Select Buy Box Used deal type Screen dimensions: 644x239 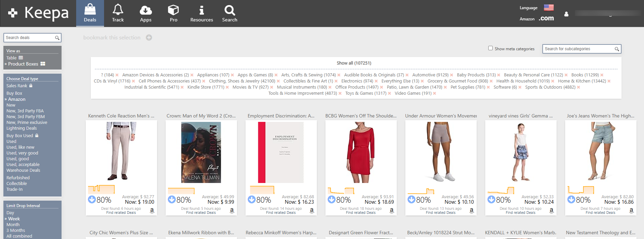[20, 136]
